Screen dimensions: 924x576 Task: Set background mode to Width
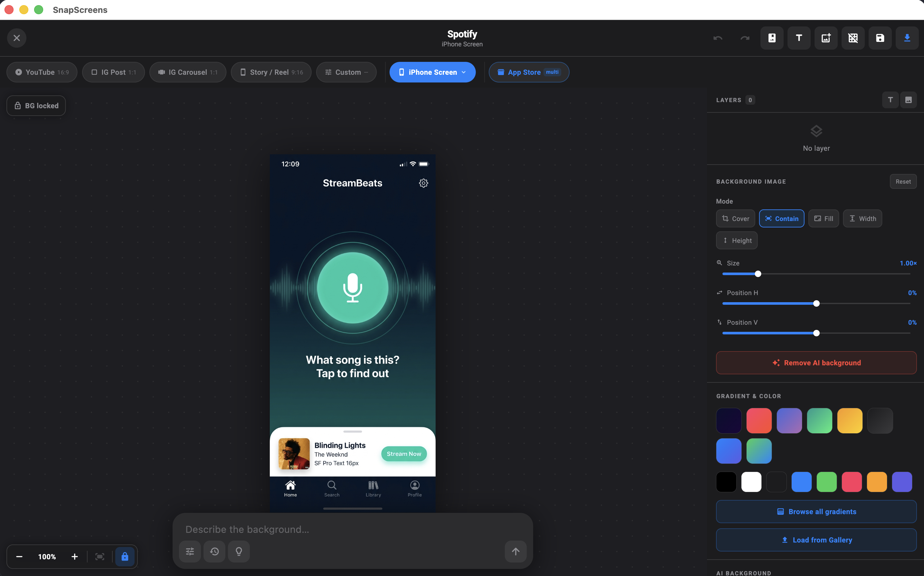[862, 218]
